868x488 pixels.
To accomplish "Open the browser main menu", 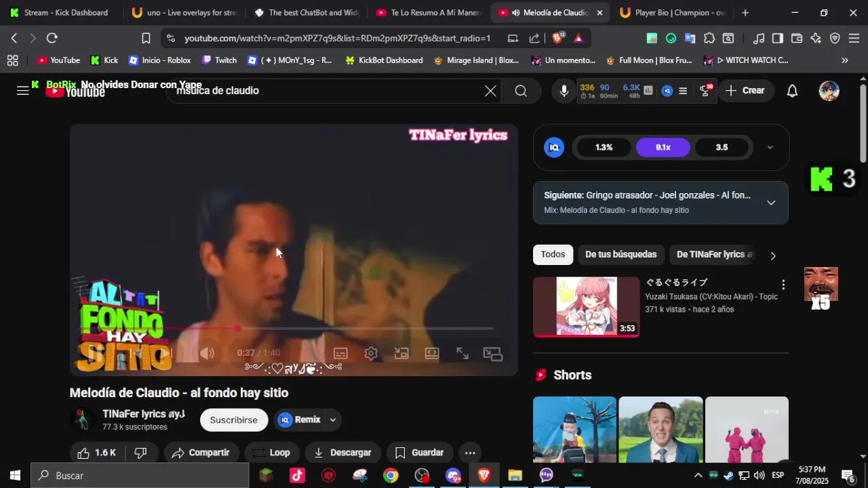I will click(x=854, y=39).
